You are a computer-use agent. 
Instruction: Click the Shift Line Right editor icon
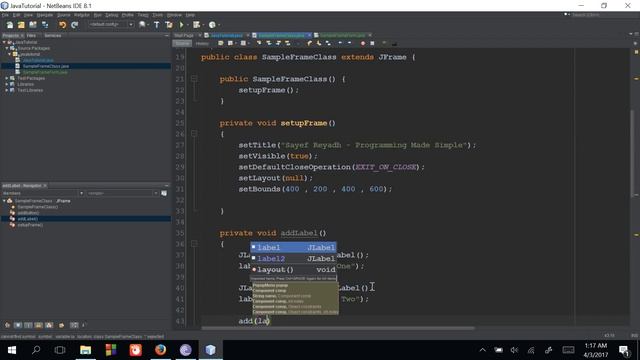[349, 43]
